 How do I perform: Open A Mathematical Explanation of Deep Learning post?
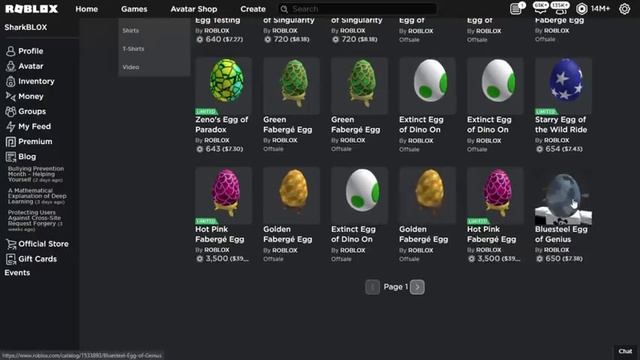(37, 196)
